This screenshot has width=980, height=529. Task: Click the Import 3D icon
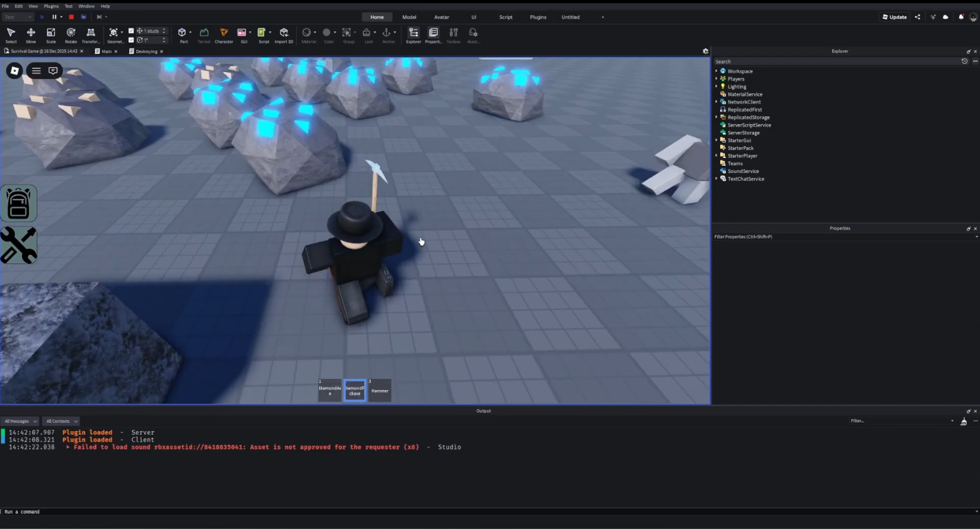(284, 35)
